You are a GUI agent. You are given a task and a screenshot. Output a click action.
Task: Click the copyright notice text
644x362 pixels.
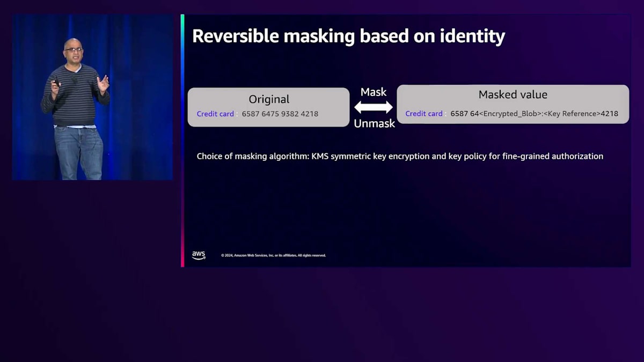274,255
